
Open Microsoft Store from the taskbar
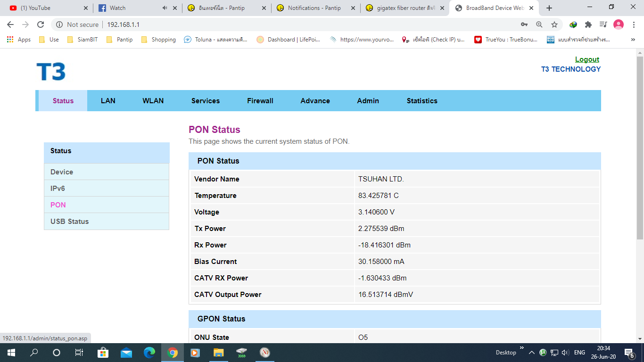coord(103,353)
